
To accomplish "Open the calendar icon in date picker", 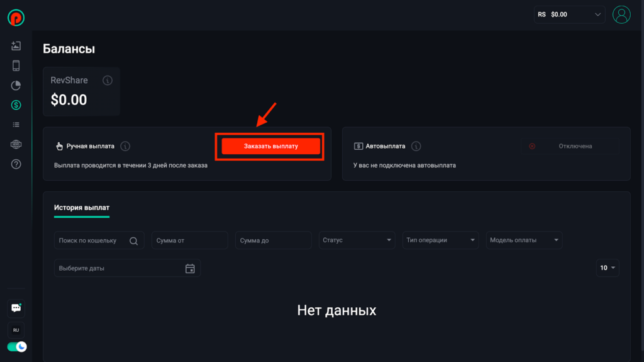I will 190,269.
